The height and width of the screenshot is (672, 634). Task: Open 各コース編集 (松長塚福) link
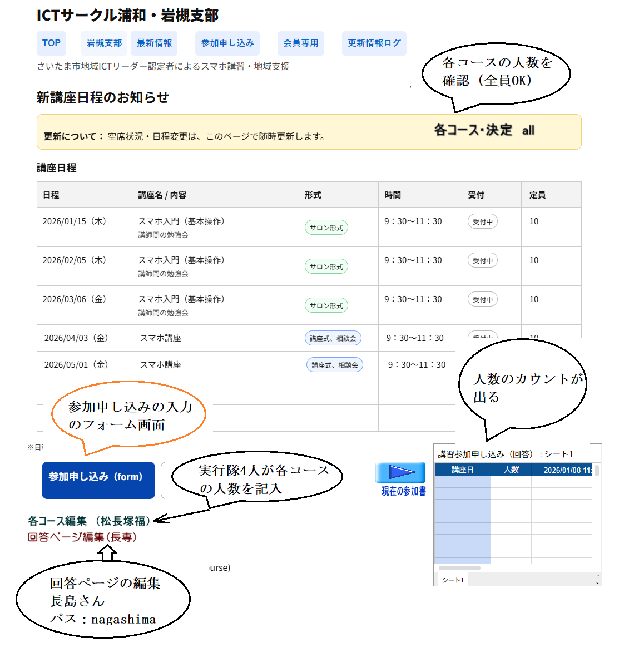tap(89, 521)
